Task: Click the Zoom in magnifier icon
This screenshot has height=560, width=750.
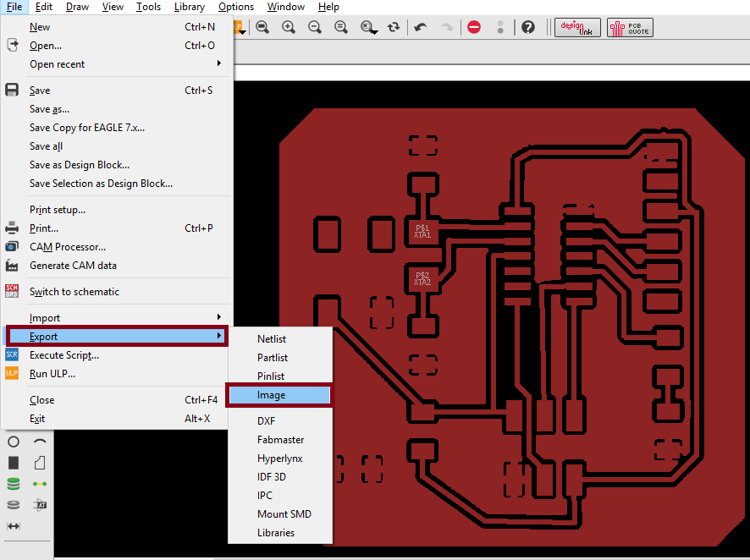Action: tap(289, 27)
